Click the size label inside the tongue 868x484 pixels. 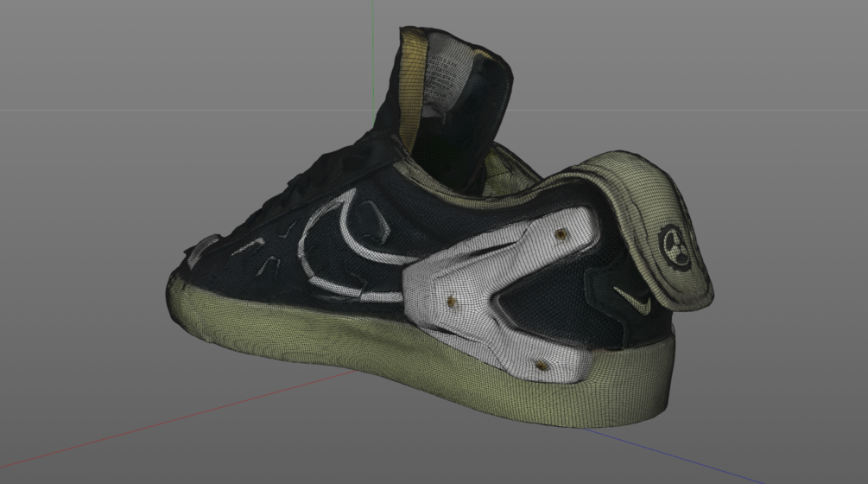point(442,78)
